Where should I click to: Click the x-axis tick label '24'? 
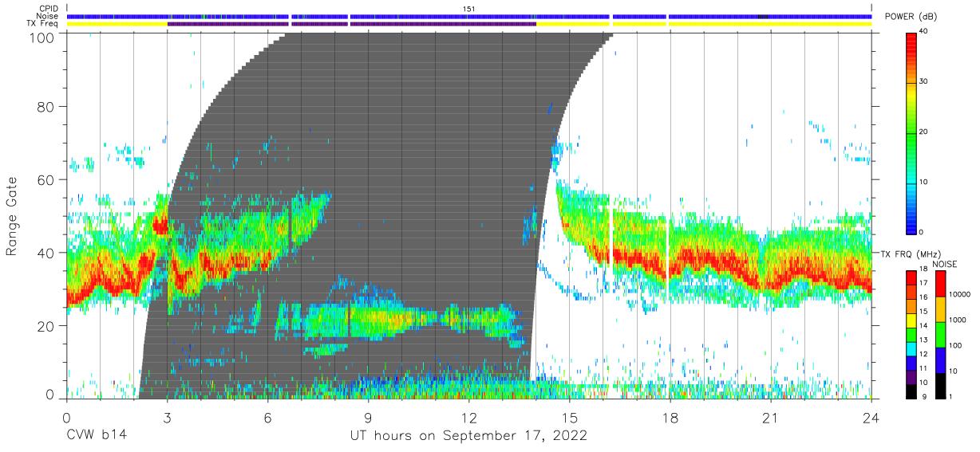tap(871, 417)
